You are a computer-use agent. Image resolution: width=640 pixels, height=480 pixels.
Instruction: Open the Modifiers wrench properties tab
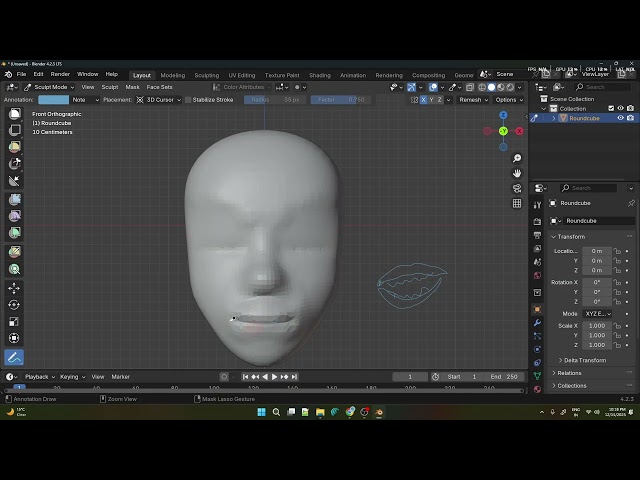538,322
